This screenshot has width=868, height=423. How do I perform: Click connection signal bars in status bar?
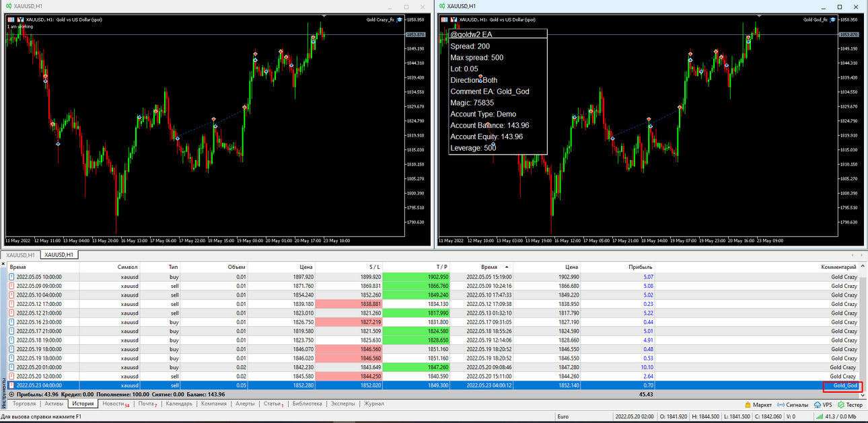click(x=818, y=416)
